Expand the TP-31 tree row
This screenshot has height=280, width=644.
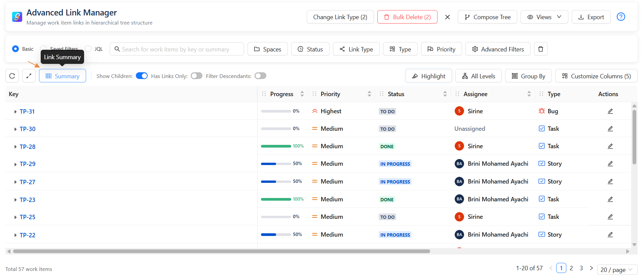15,112
